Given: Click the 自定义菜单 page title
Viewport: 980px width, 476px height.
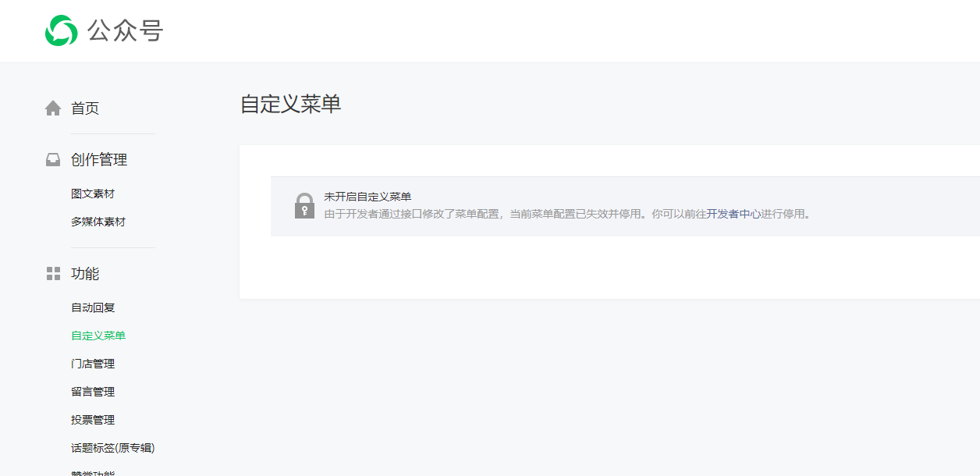Looking at the screenshot, I should coord(290,105).
